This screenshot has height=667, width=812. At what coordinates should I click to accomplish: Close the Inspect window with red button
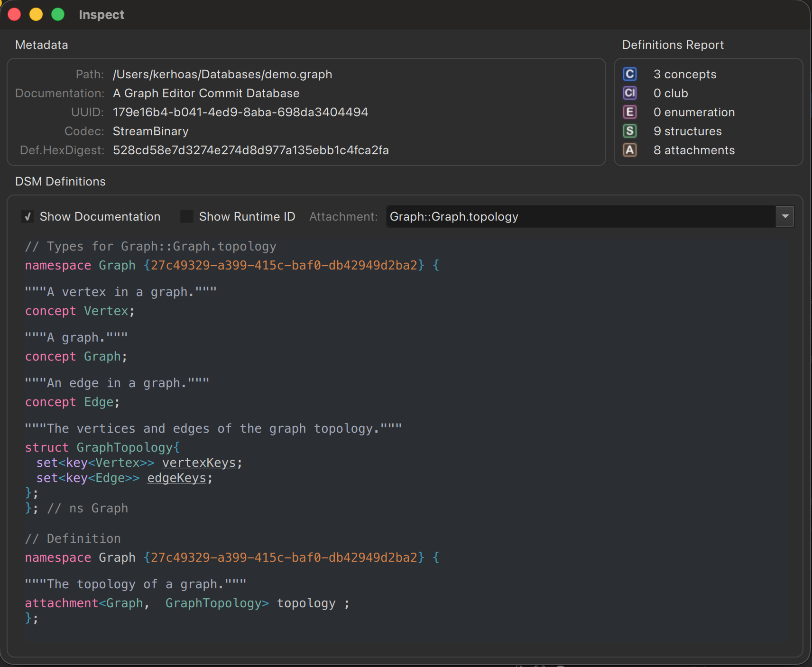14,14
